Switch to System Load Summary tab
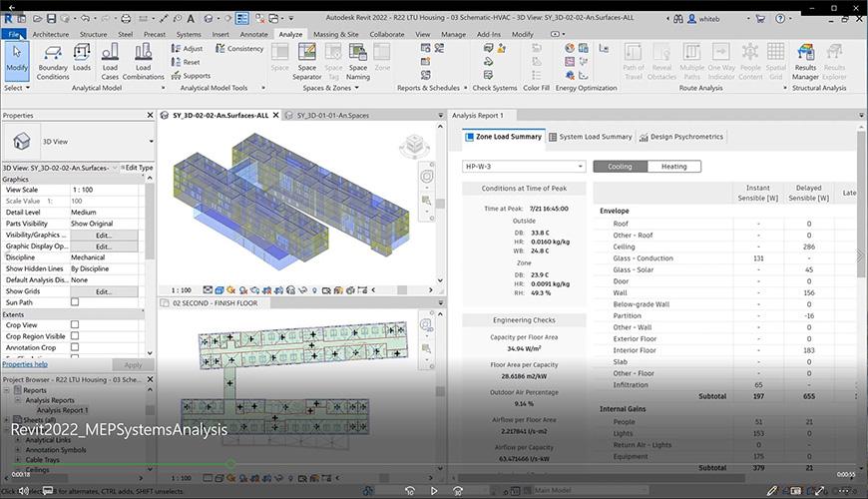 tap(590, 137)
